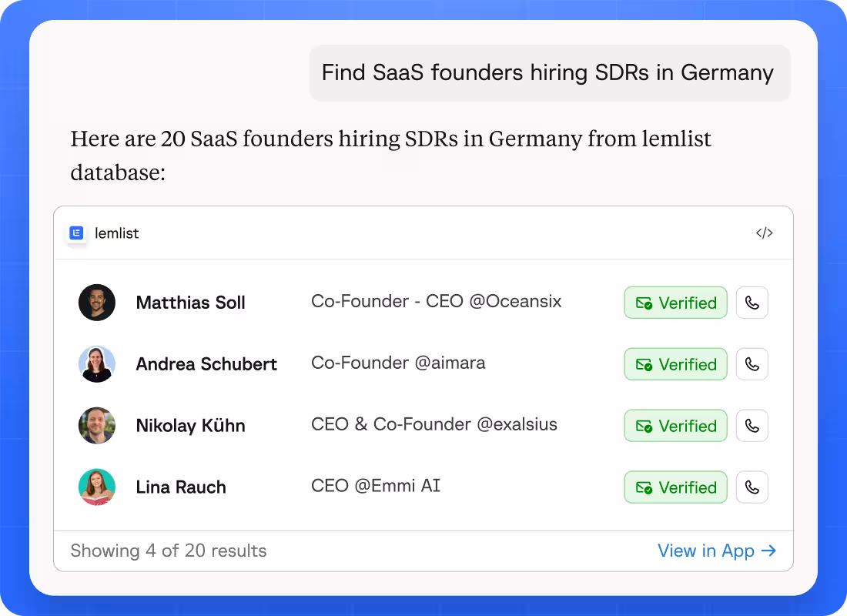This screenshot has width=847, height=616.
Task: Open View in App link
Action: (717, 551)
